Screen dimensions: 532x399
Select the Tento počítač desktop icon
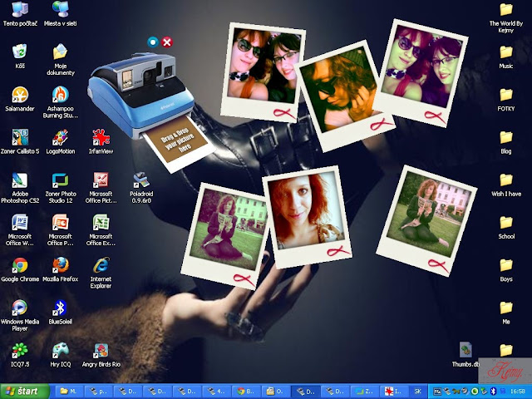pyautogui.click(x=20, y=14)
